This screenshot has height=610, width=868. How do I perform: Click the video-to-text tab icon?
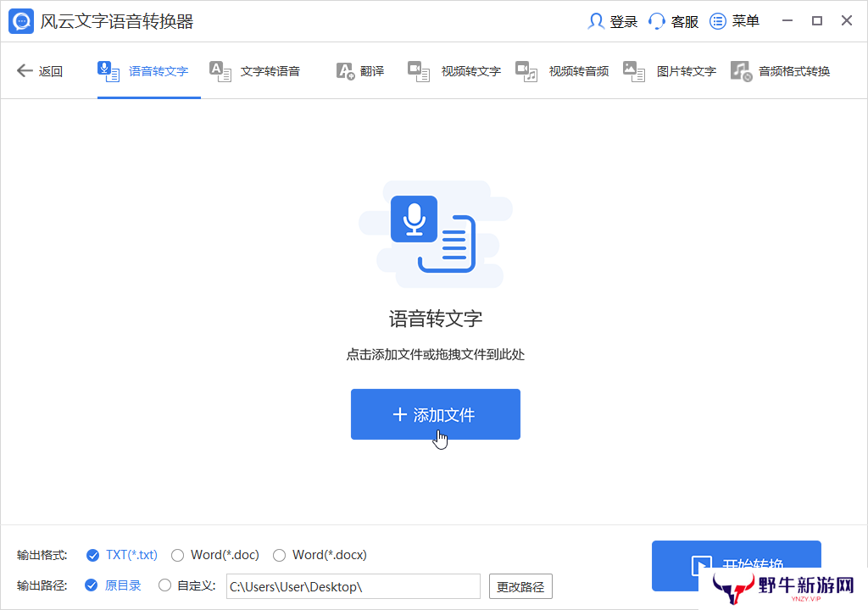tap(419, 71)
